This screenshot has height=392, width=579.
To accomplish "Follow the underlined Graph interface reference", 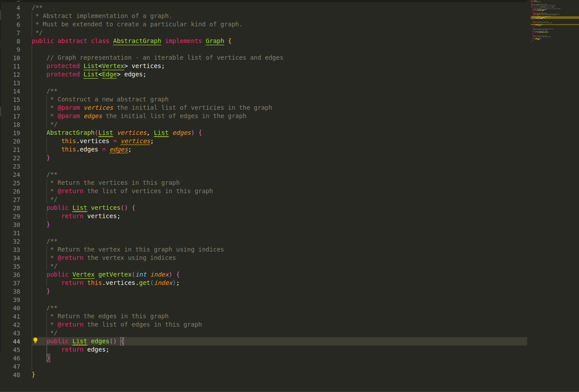I will [215, 41].
